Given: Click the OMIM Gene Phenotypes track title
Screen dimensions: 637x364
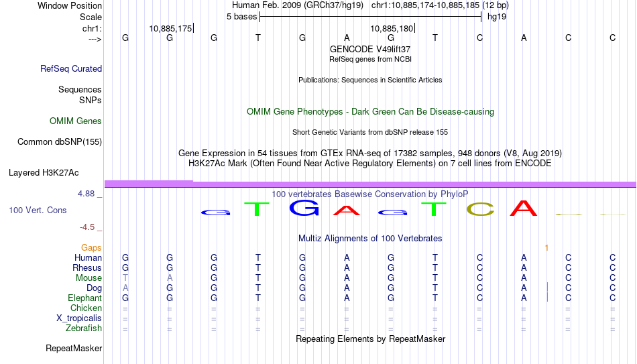Looking at the screenshot, I should point(370,112).
